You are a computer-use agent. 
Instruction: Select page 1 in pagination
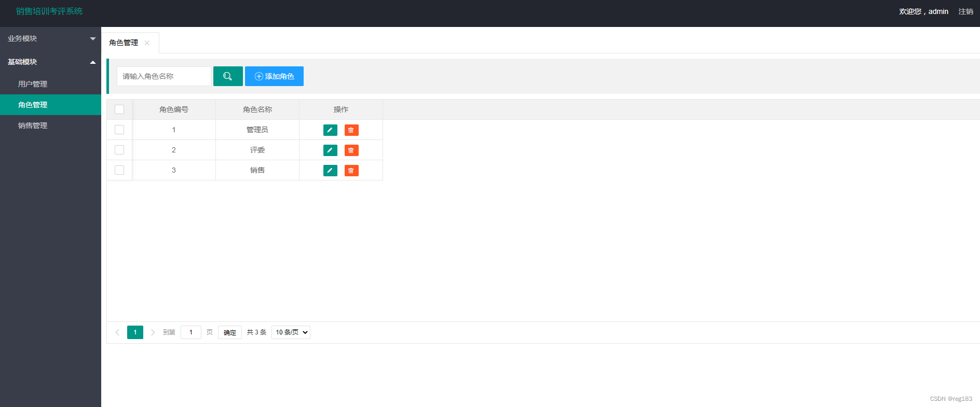click(135, 332)
